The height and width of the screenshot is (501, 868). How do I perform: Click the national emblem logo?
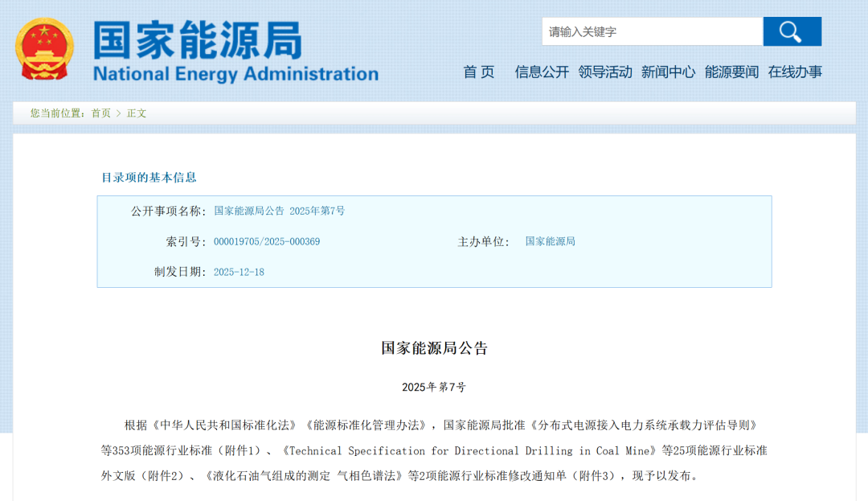(44, 49)
